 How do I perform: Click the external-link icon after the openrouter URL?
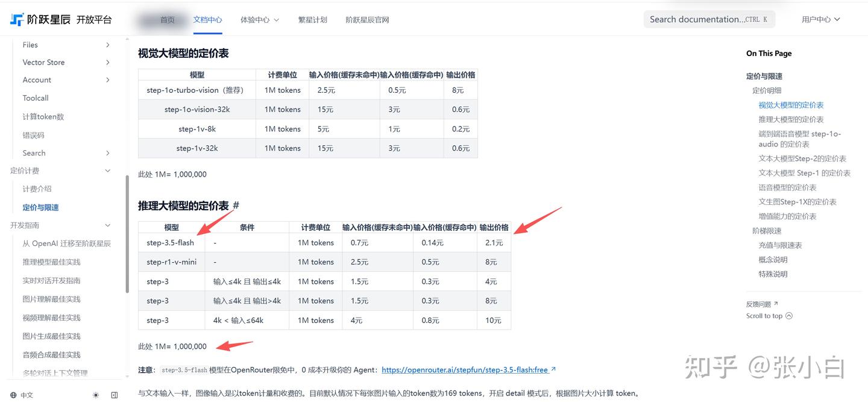tap(553, 369)
